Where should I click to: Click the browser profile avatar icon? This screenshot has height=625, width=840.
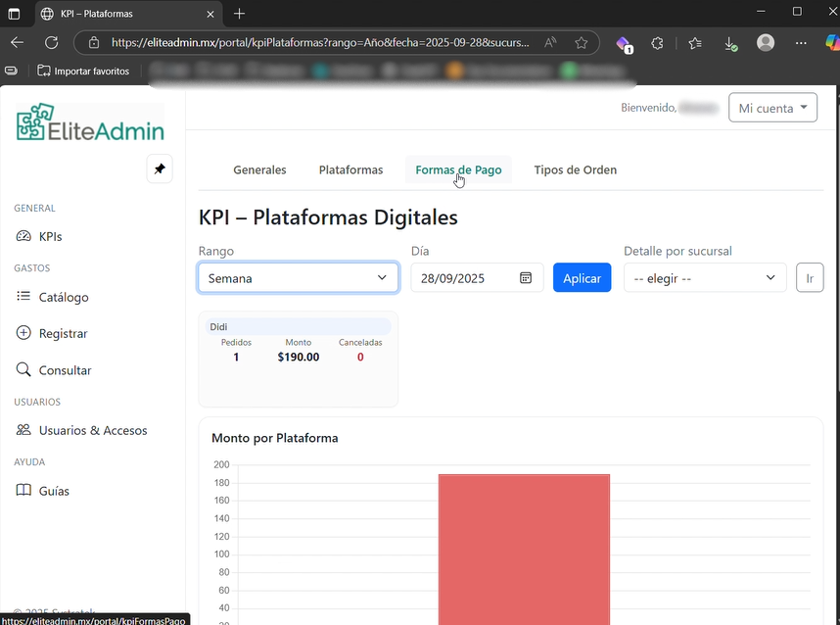(766, 43)
